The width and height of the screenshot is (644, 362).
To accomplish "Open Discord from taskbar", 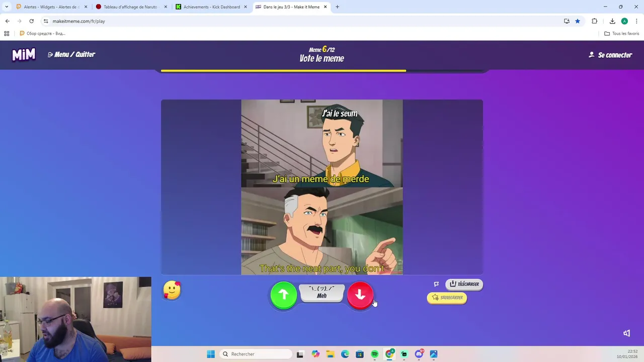I will pyautogui.click(x=419, y=354).
